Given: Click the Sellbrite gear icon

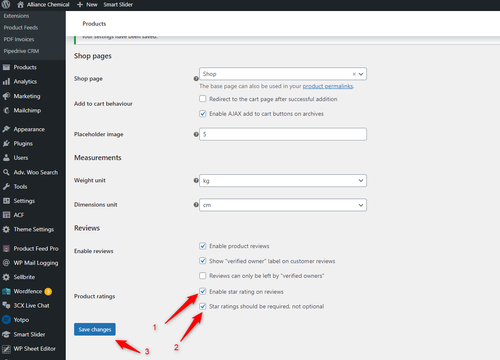Looking at the screenshot, I should (x=6, y=277).
